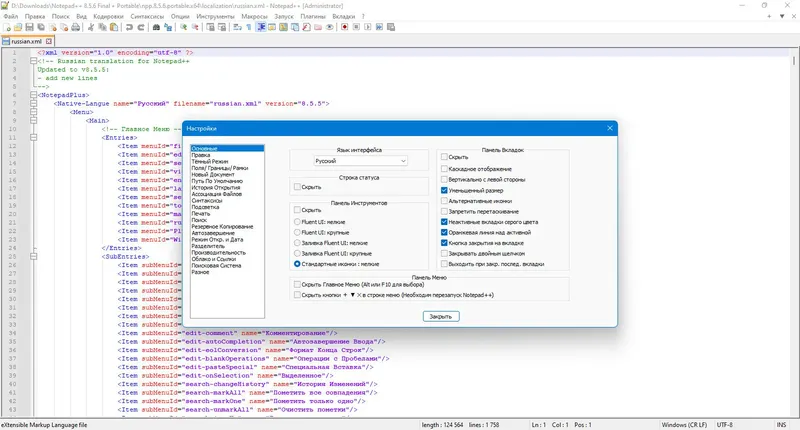
Task: Click the red Record macro icon
Action: tap(343, 27)
